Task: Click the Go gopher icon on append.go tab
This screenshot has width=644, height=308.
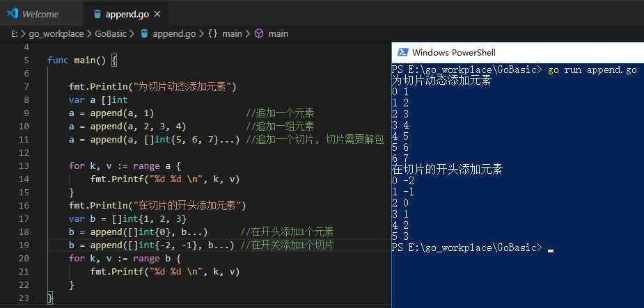Action: (x=96, y=14)
